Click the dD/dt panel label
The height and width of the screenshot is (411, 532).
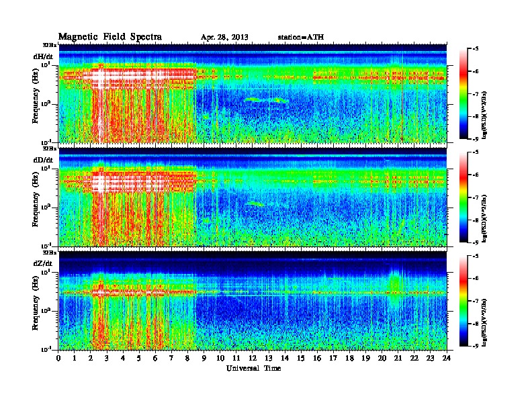(x=43, y=160)
